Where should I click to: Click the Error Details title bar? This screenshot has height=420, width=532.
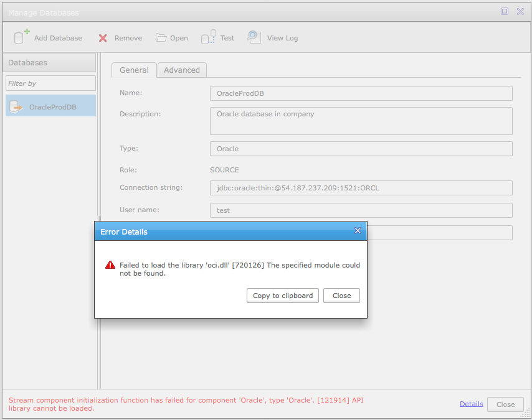tap(230, 231)
